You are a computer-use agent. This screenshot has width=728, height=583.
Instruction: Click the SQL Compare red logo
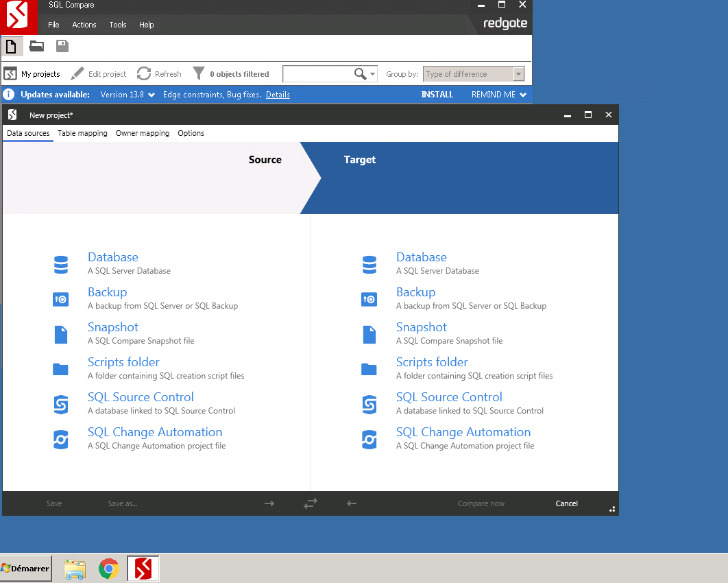19,16
